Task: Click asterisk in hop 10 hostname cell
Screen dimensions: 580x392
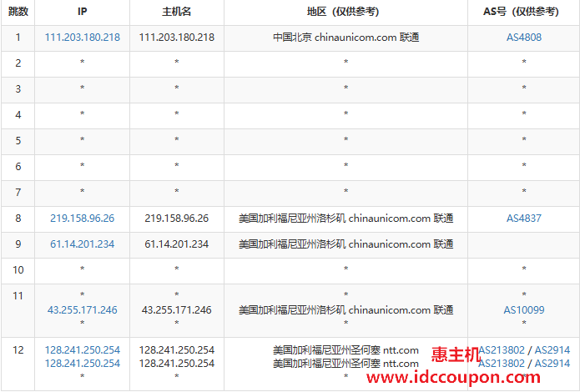Action: [x=177, y=269]
